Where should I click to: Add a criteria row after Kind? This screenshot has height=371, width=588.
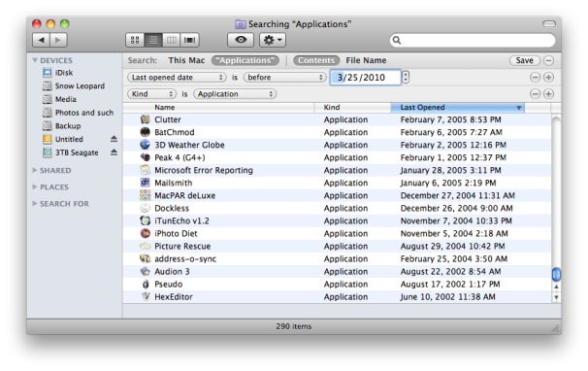click(548, 93)
